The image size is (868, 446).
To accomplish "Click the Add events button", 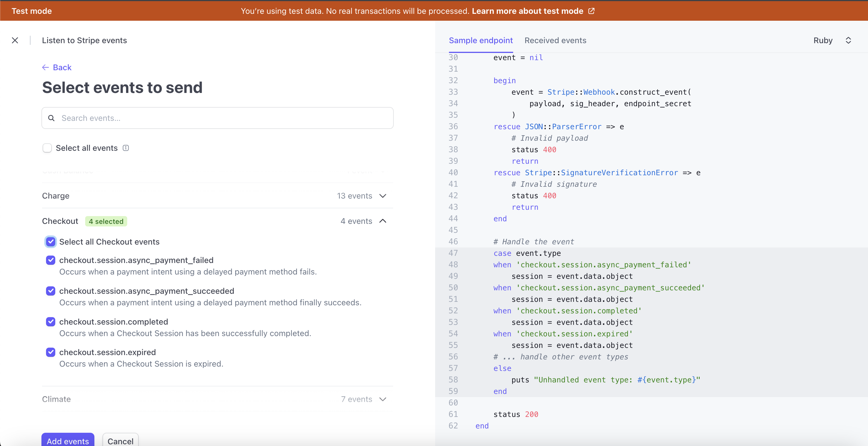I will (x=68, y=441).
